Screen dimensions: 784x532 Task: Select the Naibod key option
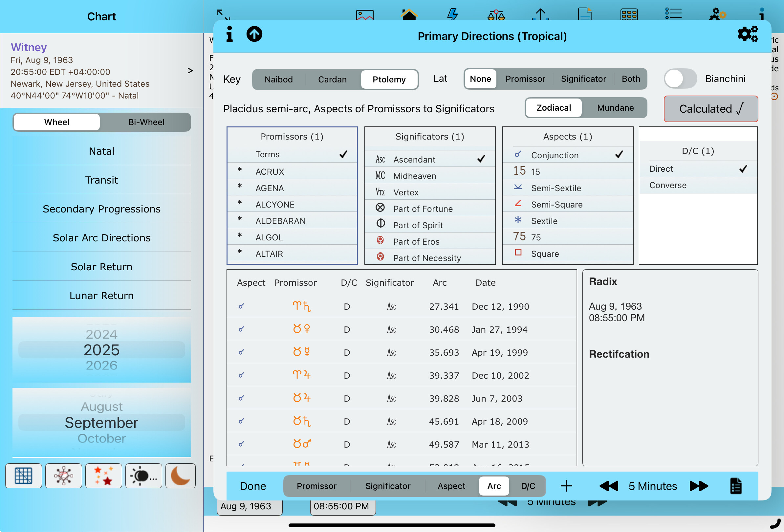pos(278,79)
